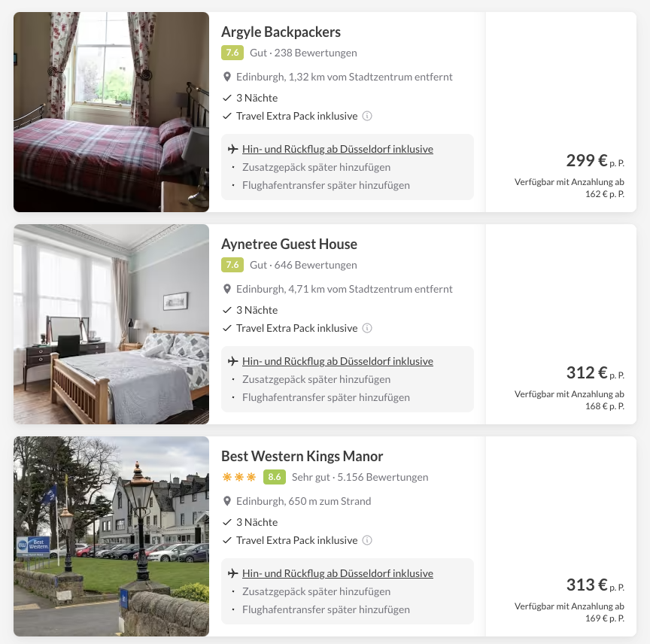The height and width of the screenshot is (644, 650).
Task: Open Argyle Backpackers bedroom photo
Action: coord(111,112)
